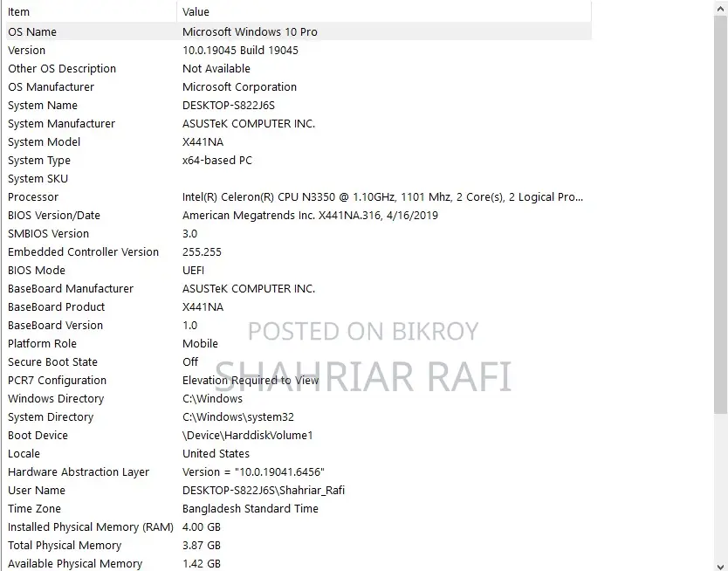Select Installed Physical Memory (RAM) row
728x571 pixels.
click(298, 526)
